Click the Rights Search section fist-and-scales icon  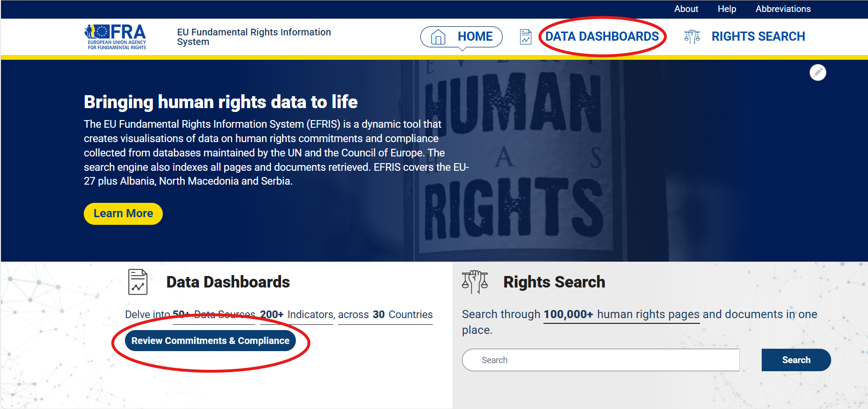(x=474, y=282)
